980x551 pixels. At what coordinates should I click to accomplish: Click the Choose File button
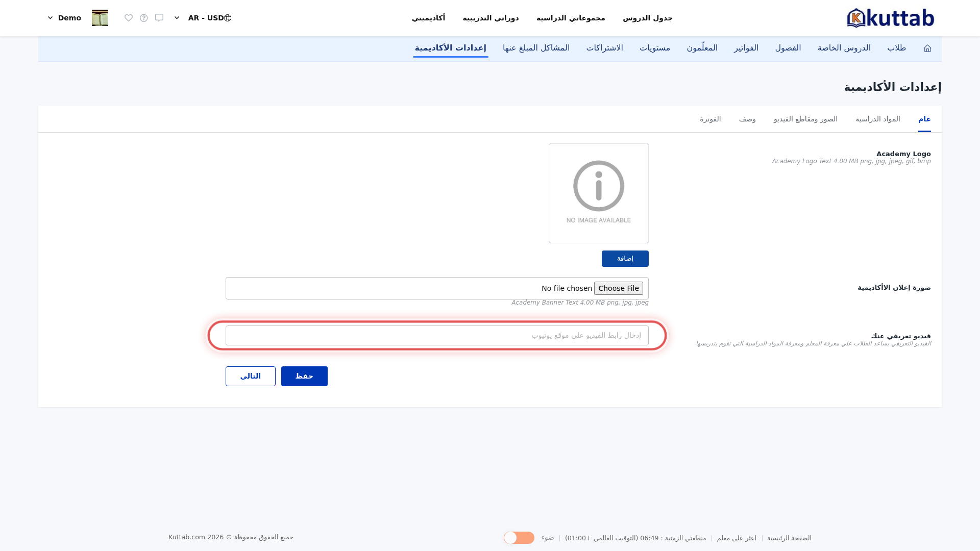[619, 288]
